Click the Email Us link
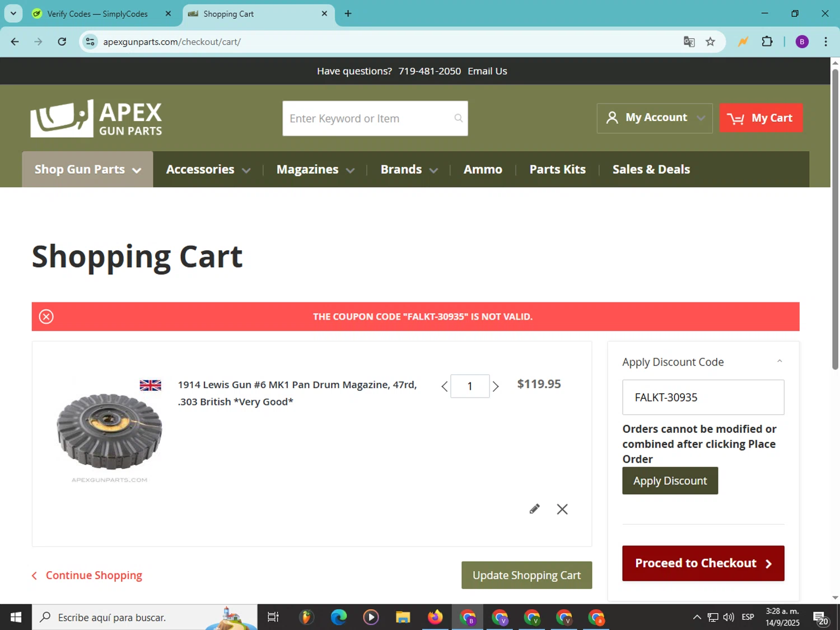 487,71
